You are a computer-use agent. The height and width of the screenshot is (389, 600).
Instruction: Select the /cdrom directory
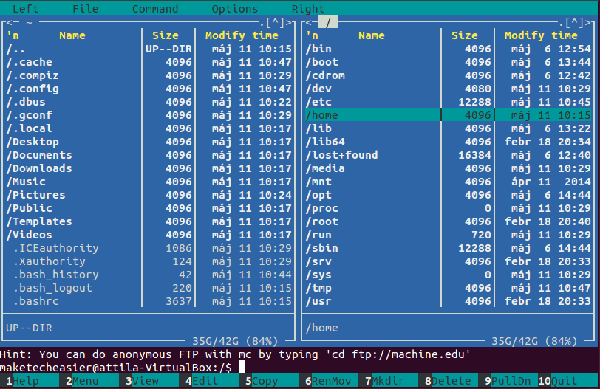448,76
